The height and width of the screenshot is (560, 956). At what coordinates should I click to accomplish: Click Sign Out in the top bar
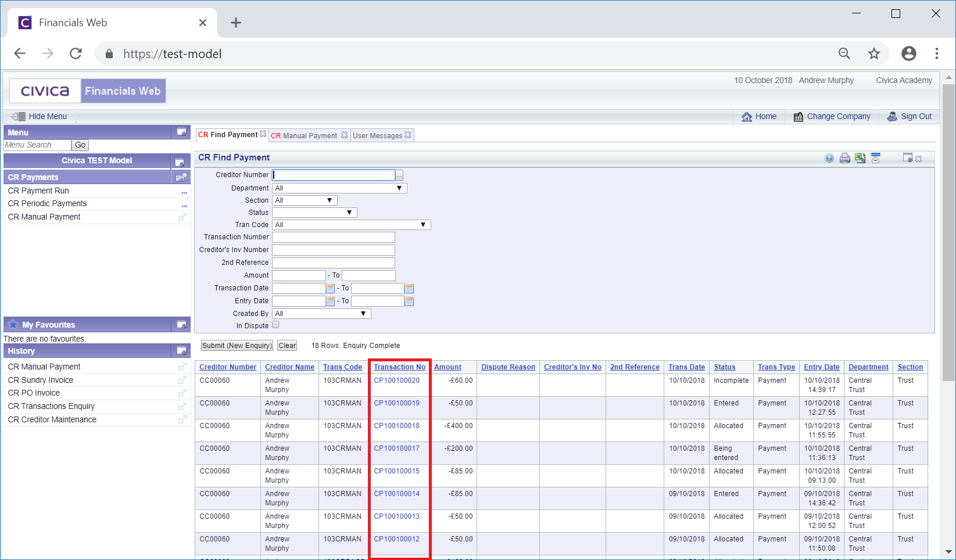tap(910, 116)
